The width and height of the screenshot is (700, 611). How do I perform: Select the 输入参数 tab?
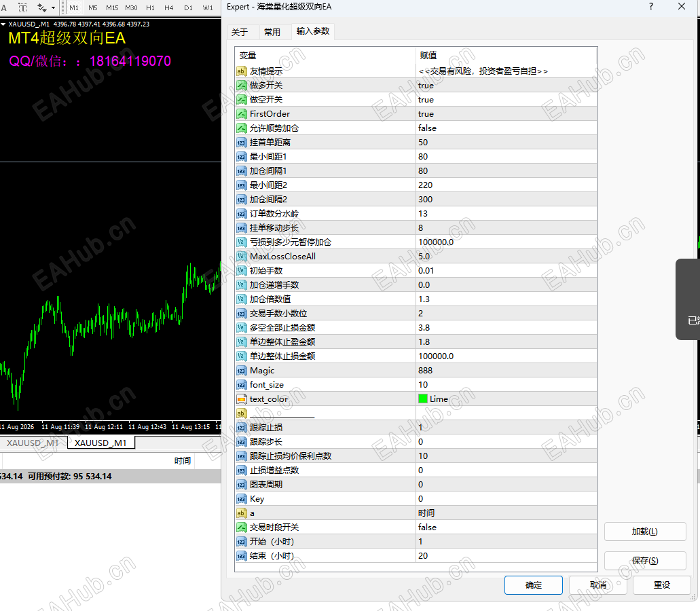point(313,31)
